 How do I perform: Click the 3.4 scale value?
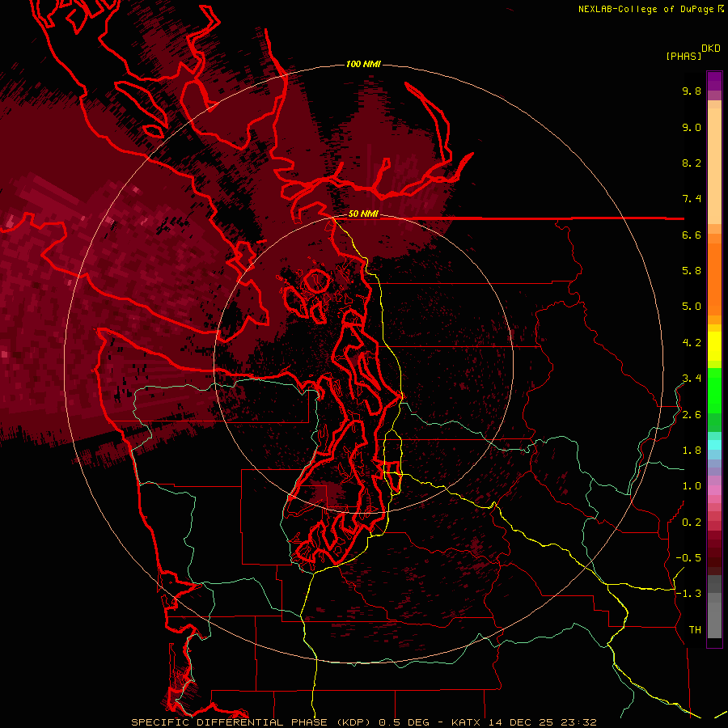pyautogui.click(x=692, y=379)
